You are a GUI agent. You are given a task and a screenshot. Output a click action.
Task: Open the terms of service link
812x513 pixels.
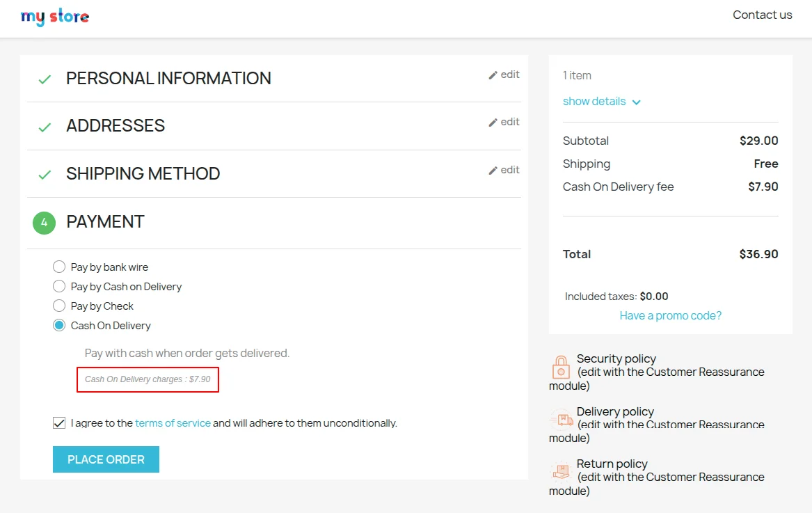(173, 423)
